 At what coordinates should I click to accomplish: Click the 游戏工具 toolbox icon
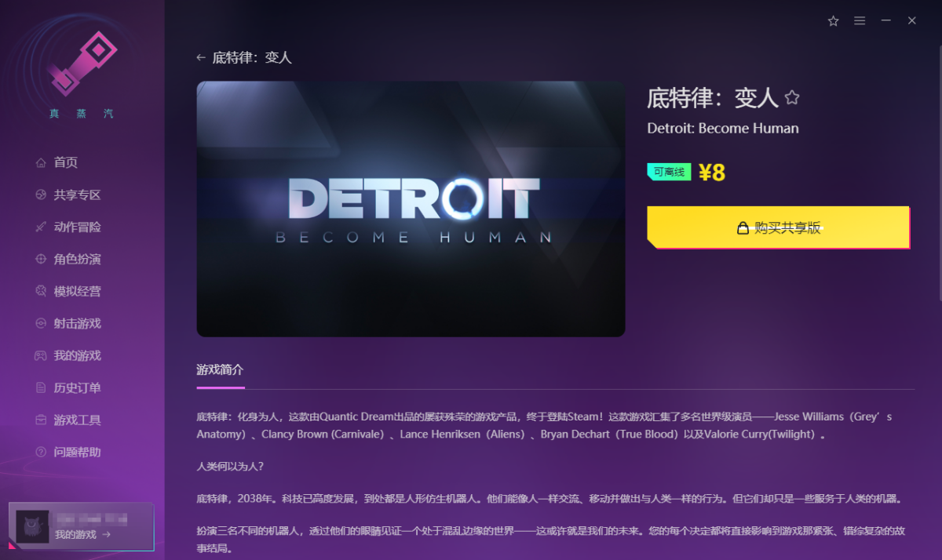41,420
